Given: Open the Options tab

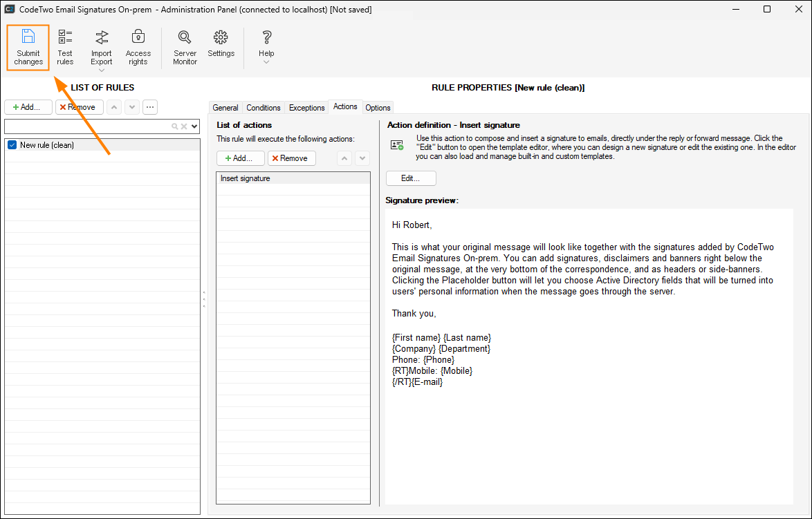Looking at the screenshot, I should pyautogui.click(x=378, y=108).
